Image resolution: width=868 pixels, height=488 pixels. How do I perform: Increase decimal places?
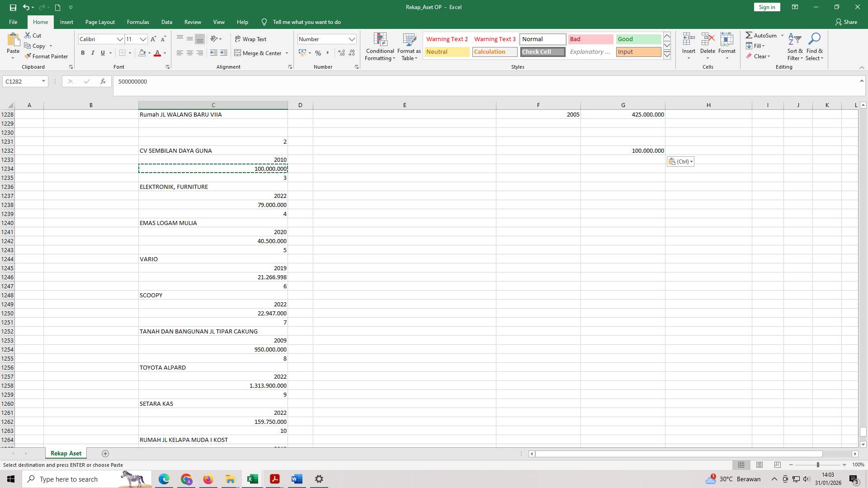click(x=341, y=53)
